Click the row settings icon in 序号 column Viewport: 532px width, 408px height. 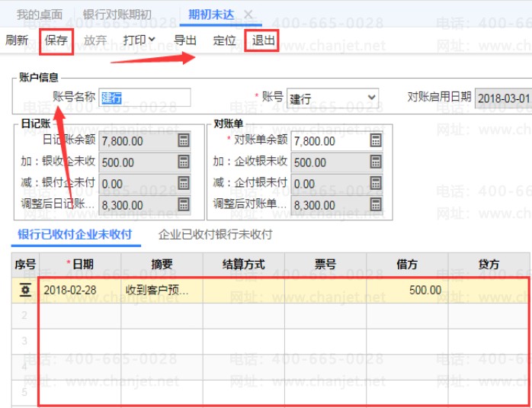[x=25, y=290]
